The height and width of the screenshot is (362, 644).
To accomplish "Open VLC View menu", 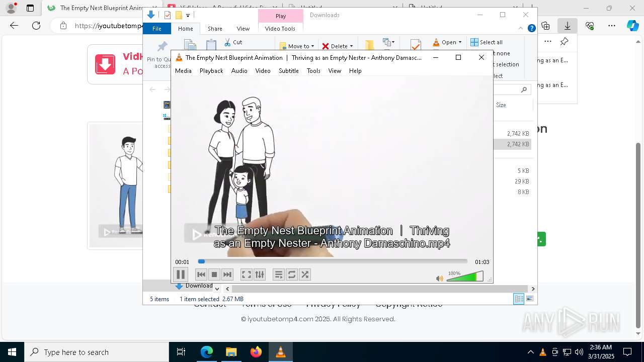I will [335, 71].
